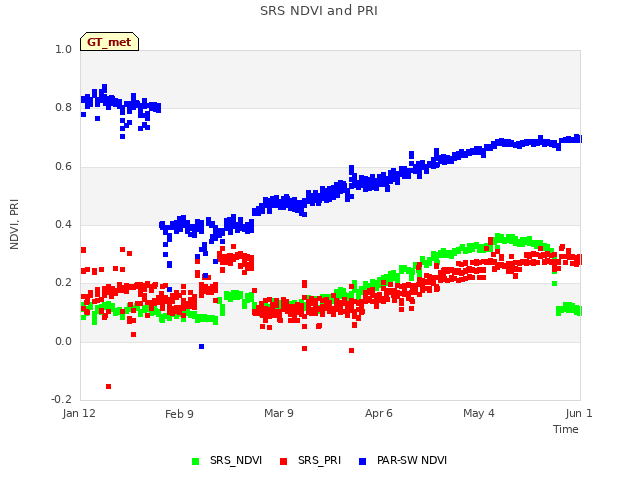Viewport: 640px width, 480px height.
Task: Click the Jun 1 x-axis label
Action: click(x=579, y=413)
